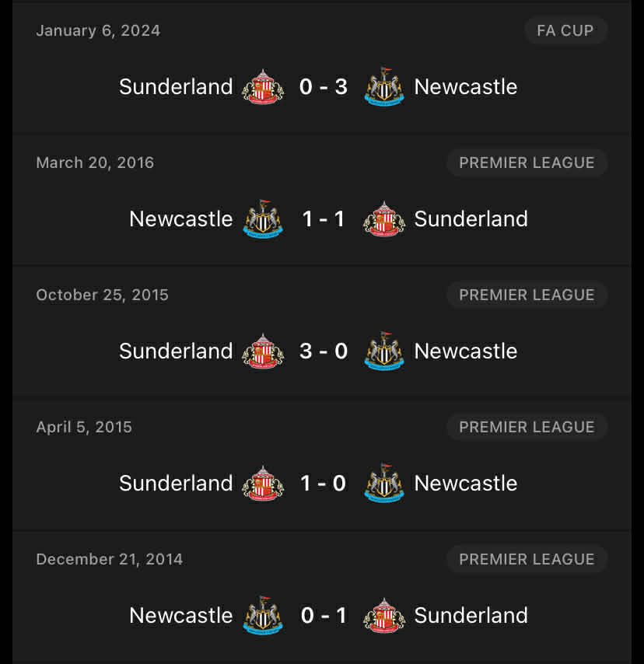Click Newcastle crest in January 6, 2024 match
This screenshot has width=644, height=664.
point(384,87)
